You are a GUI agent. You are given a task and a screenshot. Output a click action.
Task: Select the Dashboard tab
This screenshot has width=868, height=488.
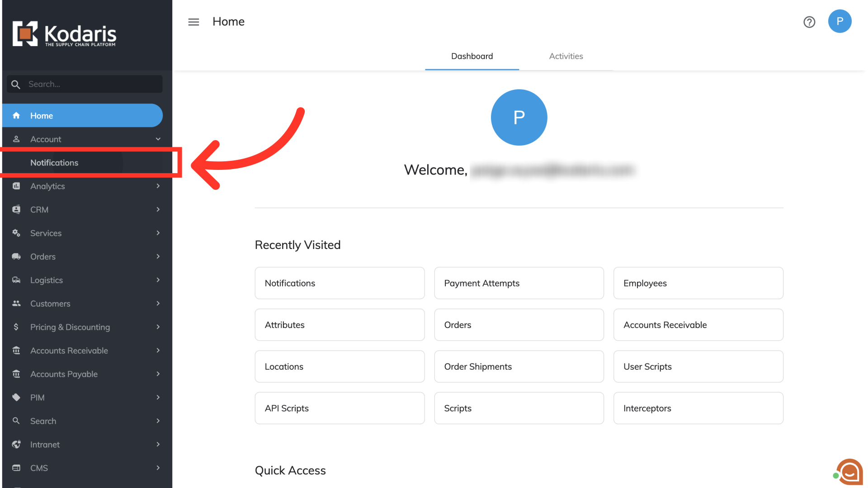(472, 56)
